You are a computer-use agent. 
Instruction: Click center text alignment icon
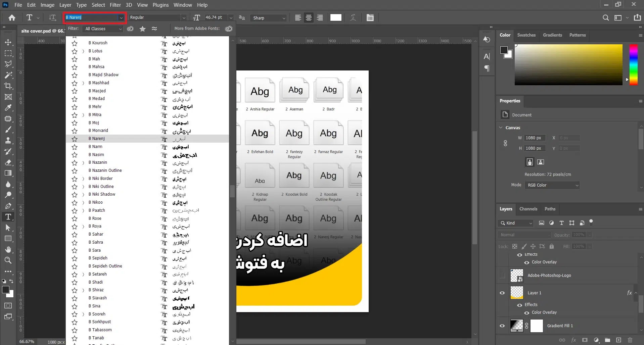(x=309, y=18)
